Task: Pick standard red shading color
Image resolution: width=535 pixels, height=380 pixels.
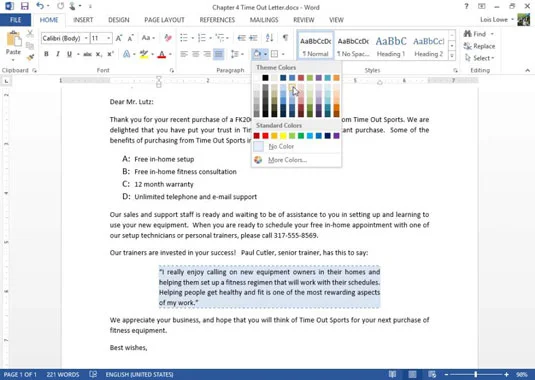Action: (x=265, y=136)
